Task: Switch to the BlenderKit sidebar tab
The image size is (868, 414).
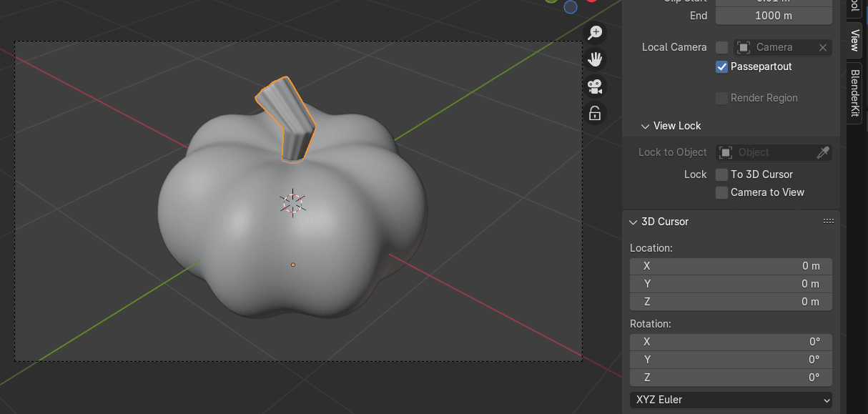Action: tap(854, 93)
